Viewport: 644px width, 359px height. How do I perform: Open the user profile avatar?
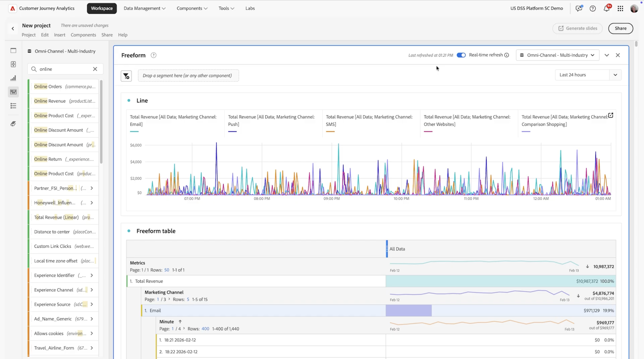point(634,8)
